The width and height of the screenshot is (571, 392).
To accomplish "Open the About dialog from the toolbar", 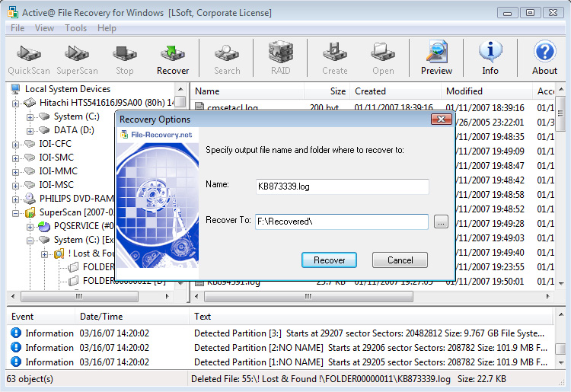I will (544, 59).
